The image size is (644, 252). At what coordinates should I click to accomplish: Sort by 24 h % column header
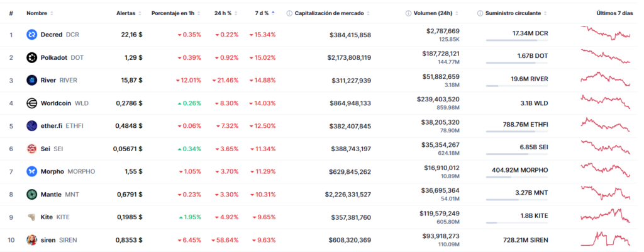[223, 13]
